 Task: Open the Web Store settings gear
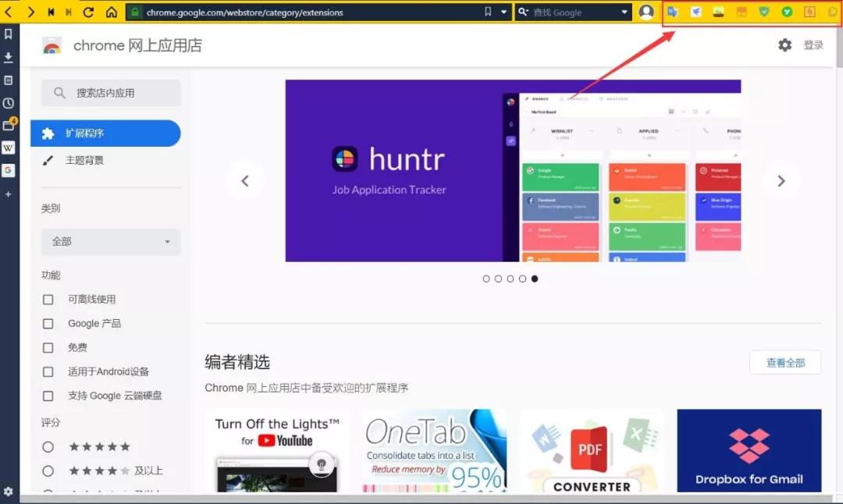pos(785,45)
